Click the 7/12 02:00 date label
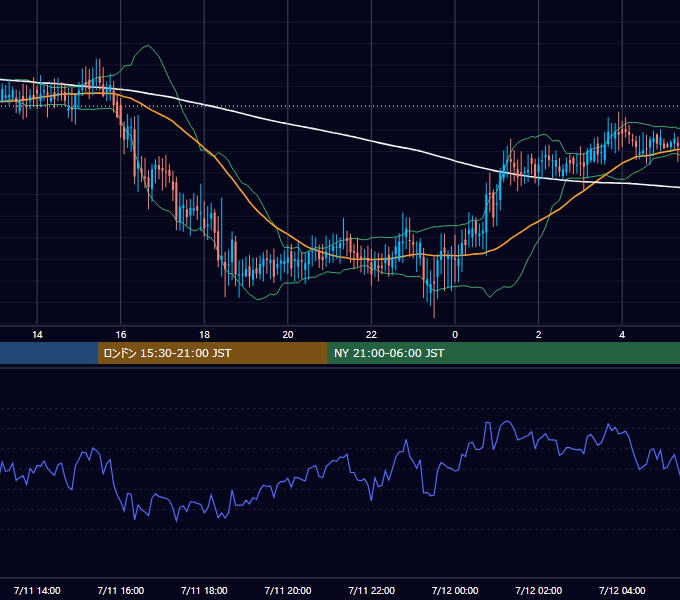 tap(539, 590)
